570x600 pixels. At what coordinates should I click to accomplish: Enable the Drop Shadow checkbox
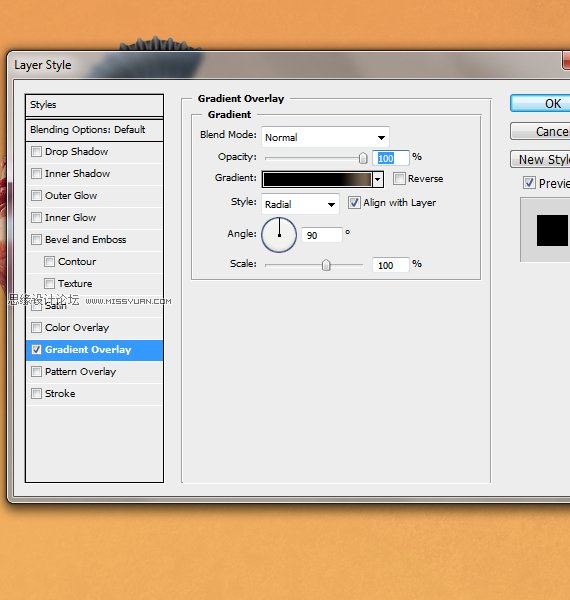[x=36, y=152]
